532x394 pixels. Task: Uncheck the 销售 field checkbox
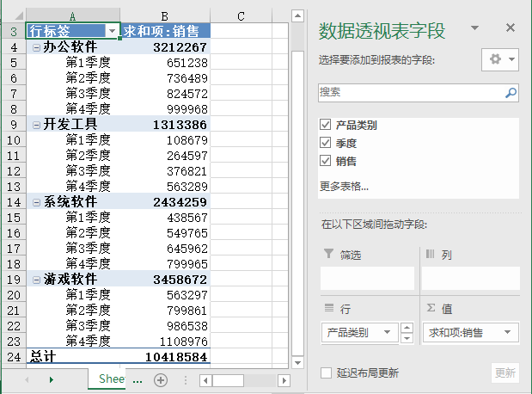point(325,161)
